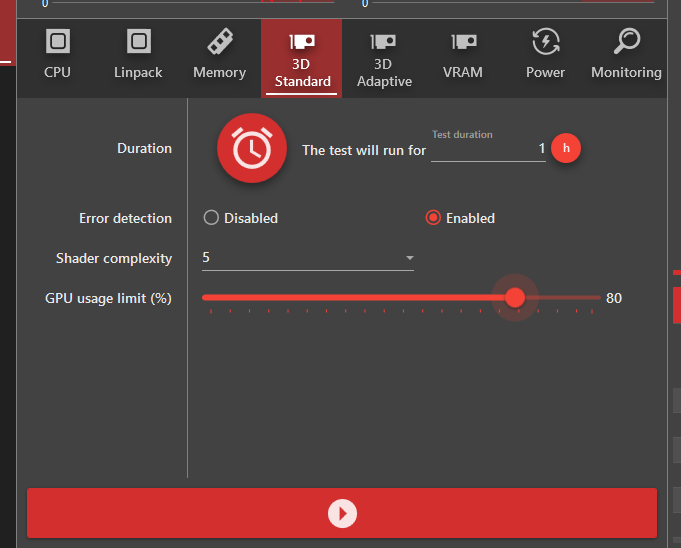The height and width of the screenshot is (548, 681).
Task: Click the Shader complexity label
Action: click(114, 258)
